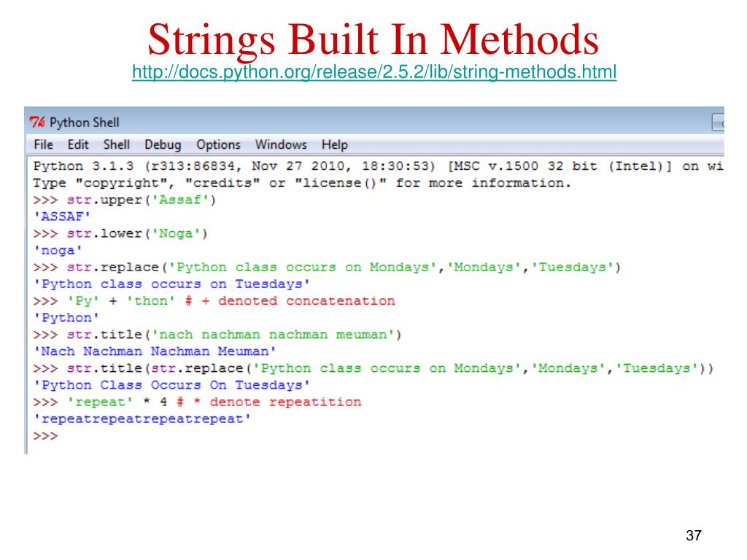Click the 'Type "copyright", "credits"' info line
Image resolution: width=747 pixels, height=560 pixels.
coord(302,183)
